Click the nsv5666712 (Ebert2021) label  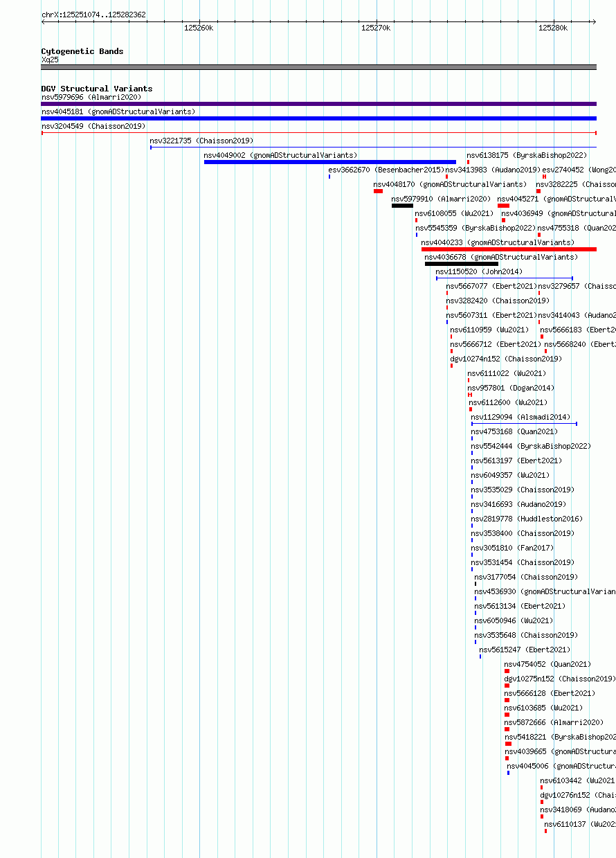(x=496, y=344)
